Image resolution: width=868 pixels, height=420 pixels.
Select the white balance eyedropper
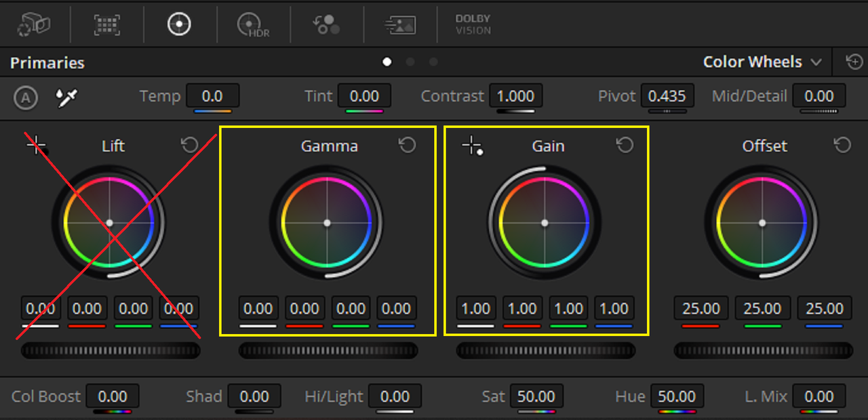coord(66,98)
